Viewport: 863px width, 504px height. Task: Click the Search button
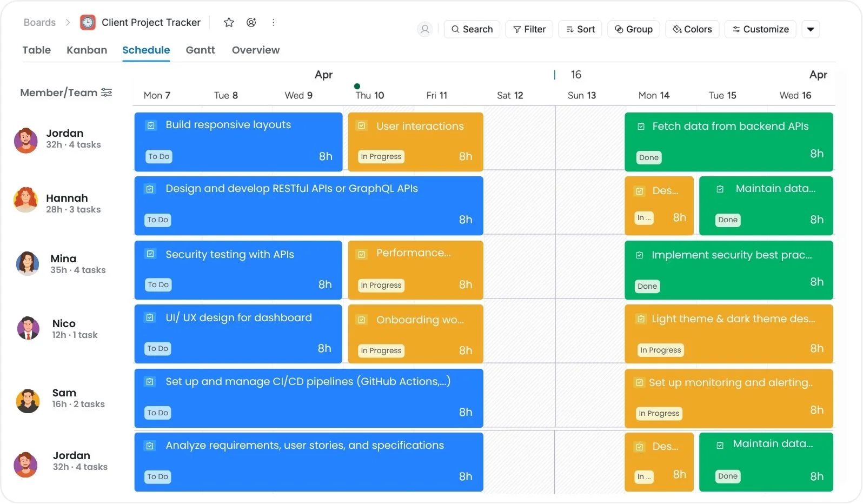(472, 29)
